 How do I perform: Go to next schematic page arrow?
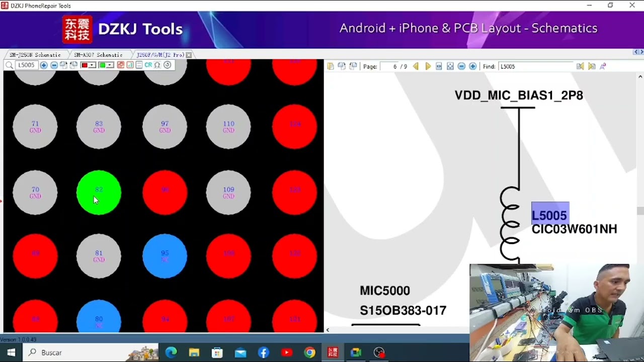tap(428, 66)
